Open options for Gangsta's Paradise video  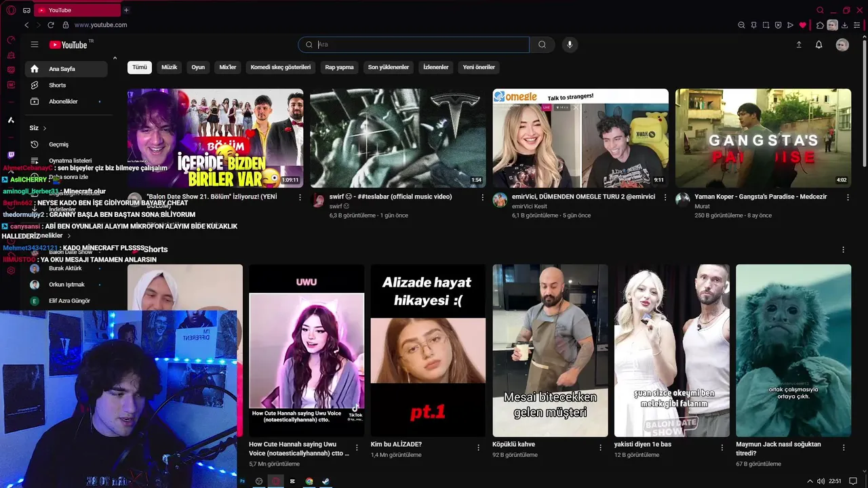pyautogui.click(x=848, y=197)
